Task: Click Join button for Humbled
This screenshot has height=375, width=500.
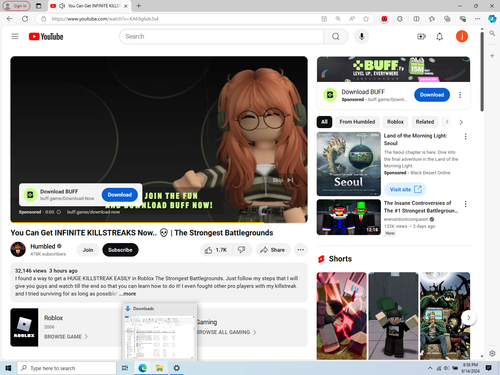Action: (88, 250)
